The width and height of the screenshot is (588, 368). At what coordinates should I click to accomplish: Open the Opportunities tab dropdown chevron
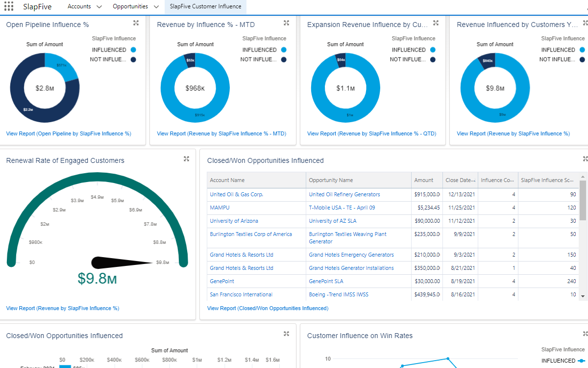click(x=156, y=7)
